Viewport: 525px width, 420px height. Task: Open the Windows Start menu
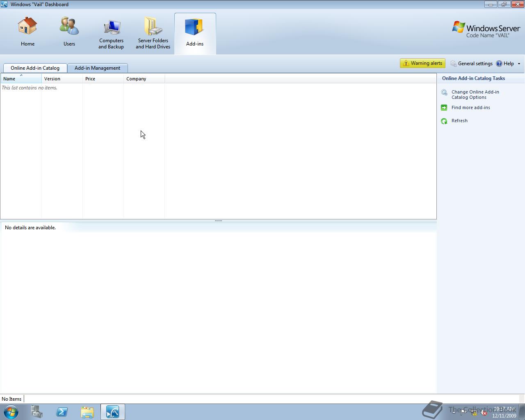11,412
